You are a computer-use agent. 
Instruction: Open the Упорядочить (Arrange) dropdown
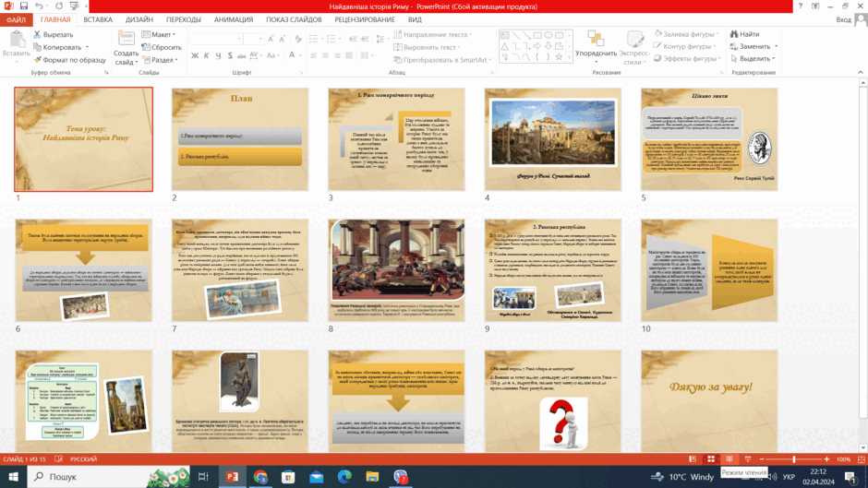pos(596,48)
